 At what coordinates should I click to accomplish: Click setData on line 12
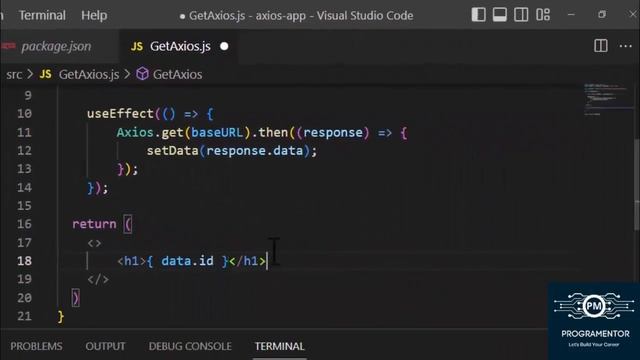(172, 151)
